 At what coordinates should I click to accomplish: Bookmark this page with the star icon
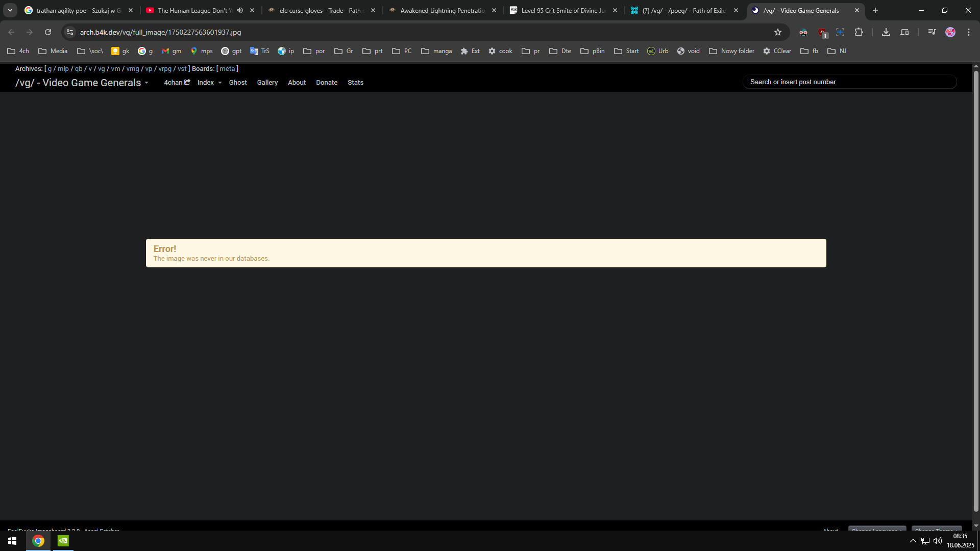pyautogui.click(x=778, y=32)
